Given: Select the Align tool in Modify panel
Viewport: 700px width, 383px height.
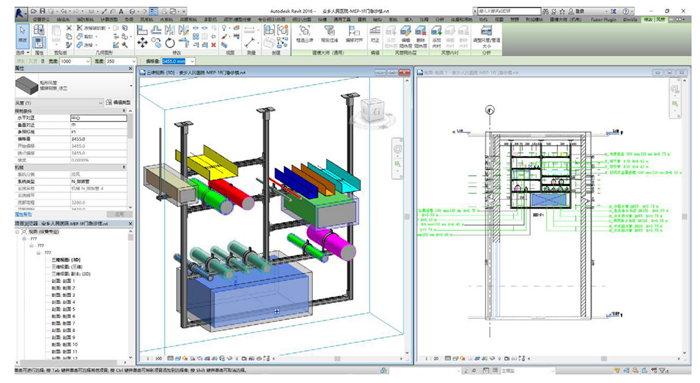Looking at the screenshot, I should (142, 30).
